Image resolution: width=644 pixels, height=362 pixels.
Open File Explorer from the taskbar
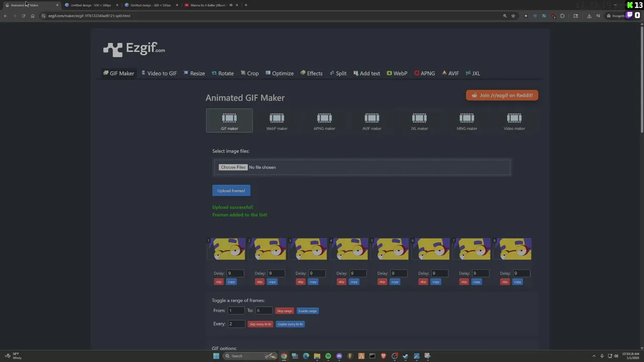317,356
